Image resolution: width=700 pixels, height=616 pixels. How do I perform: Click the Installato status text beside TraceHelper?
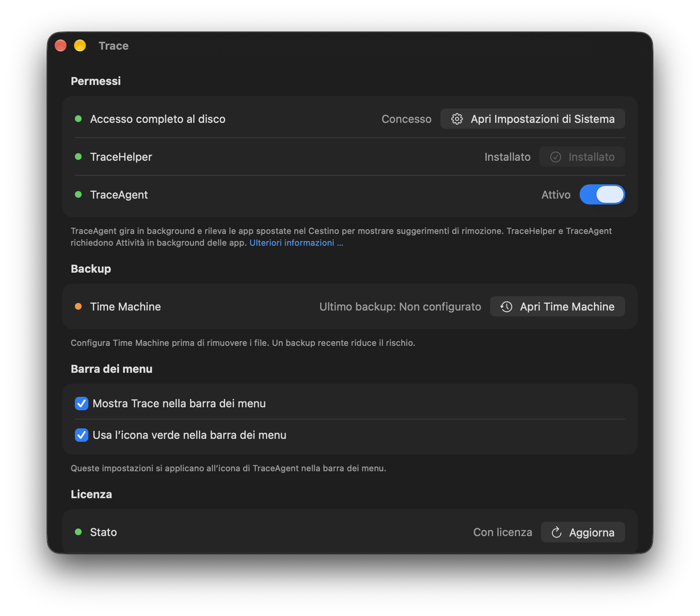(x=507, y=157)
